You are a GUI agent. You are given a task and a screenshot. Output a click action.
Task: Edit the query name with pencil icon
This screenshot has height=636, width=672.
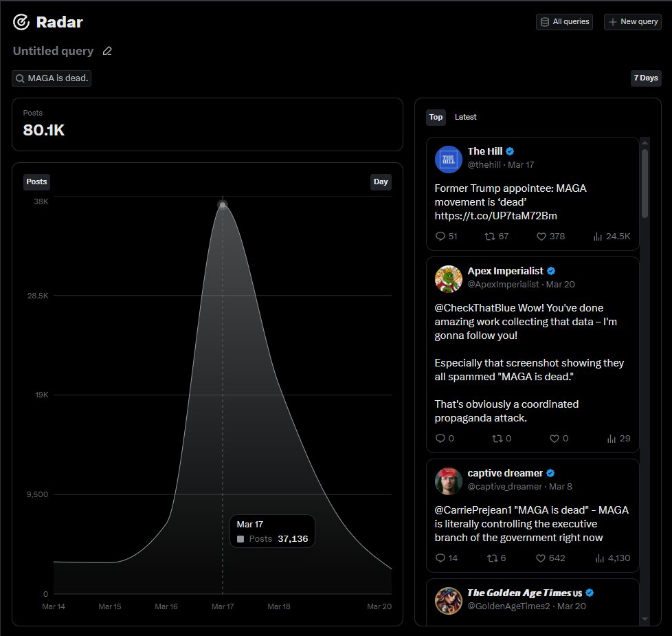click(107, 51)
